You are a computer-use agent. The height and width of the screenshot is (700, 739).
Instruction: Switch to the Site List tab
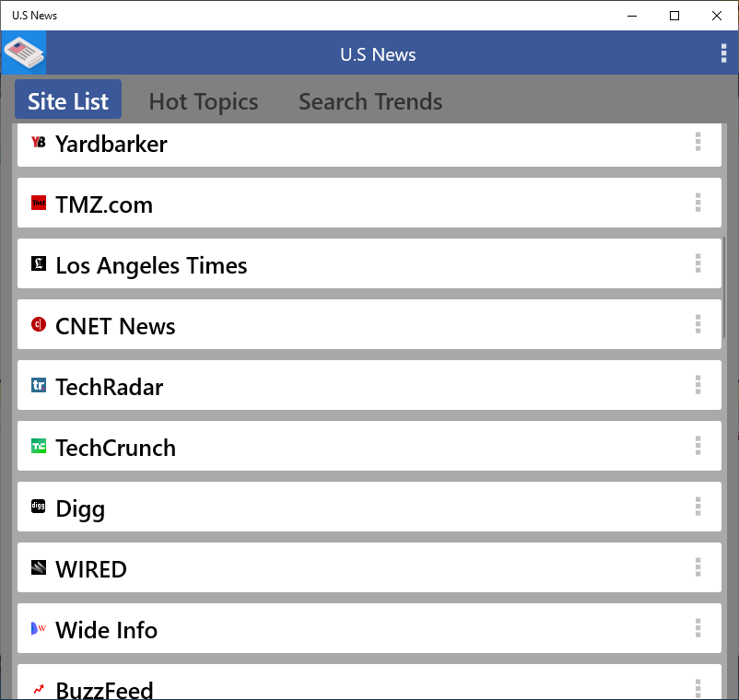[x=68, y=99]
